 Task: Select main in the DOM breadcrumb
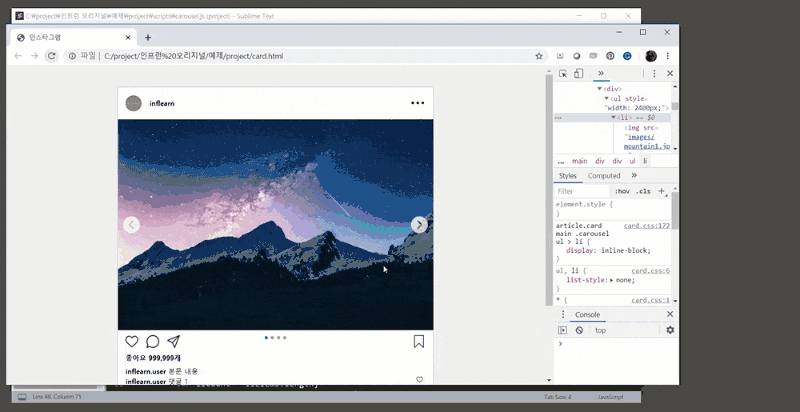point(580,161)
